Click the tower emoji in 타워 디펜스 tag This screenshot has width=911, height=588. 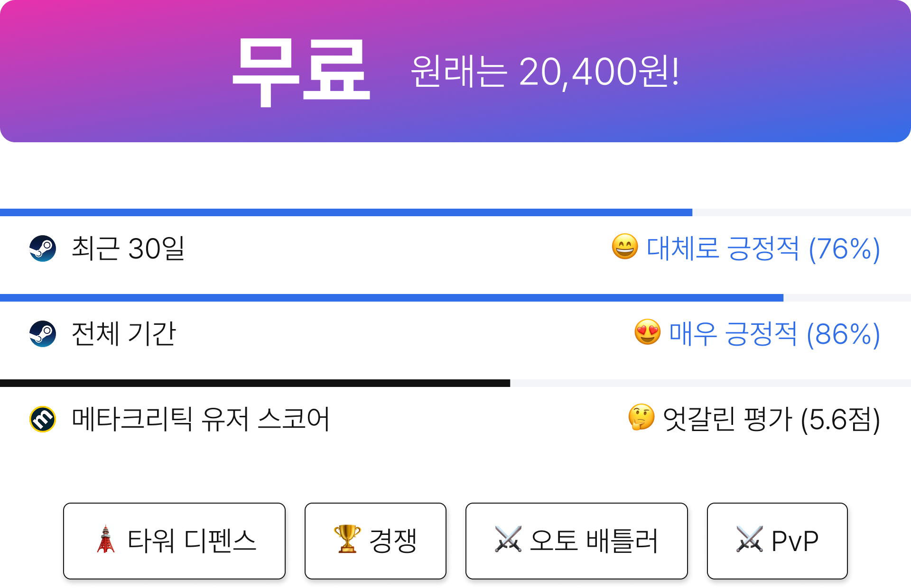click(x=106, y=539)
